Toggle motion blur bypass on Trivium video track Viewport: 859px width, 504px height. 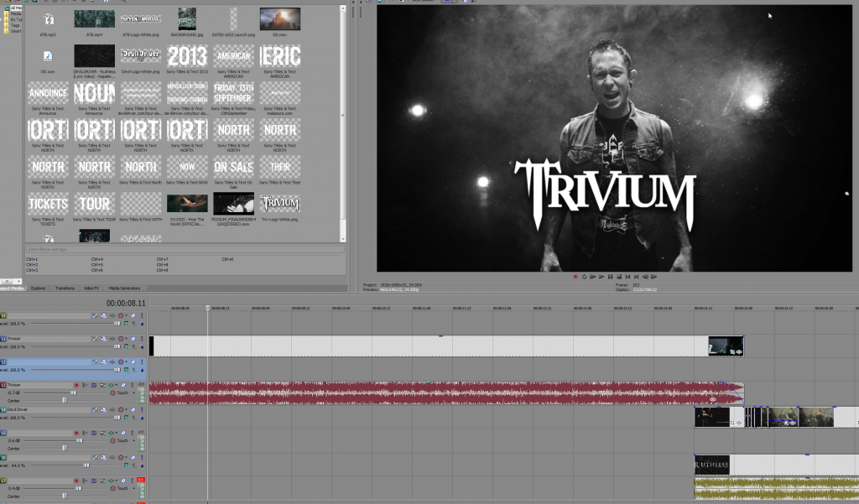tap(95, 339)
